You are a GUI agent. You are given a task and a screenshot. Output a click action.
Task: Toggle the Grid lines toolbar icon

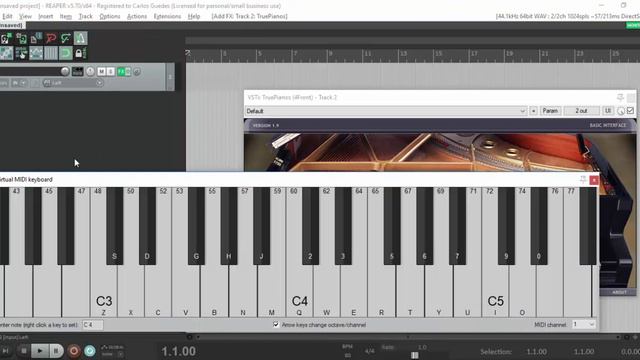click(x=51, y=53)
